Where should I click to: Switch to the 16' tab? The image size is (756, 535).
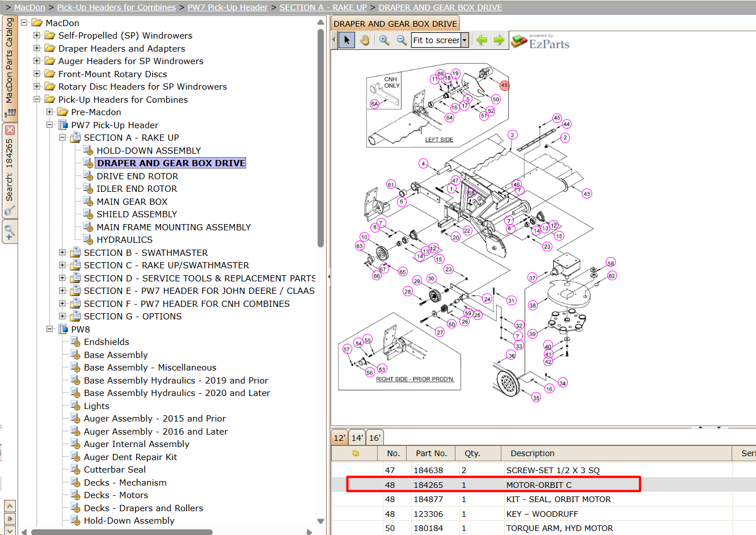click(x=375, y=437)
